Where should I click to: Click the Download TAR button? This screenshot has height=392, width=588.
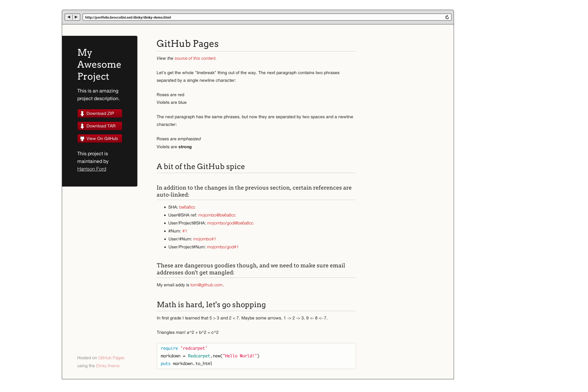tap(100, 126)
